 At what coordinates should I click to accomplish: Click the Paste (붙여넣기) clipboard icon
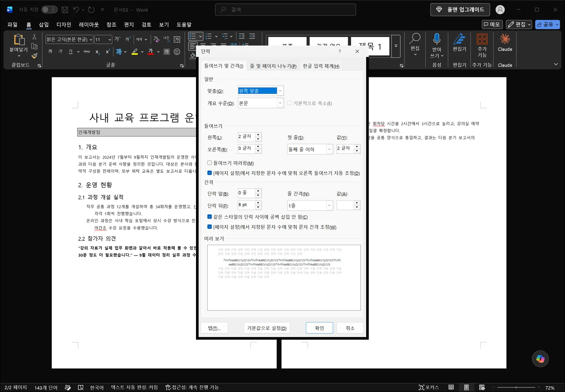click(x=19, y=40)
